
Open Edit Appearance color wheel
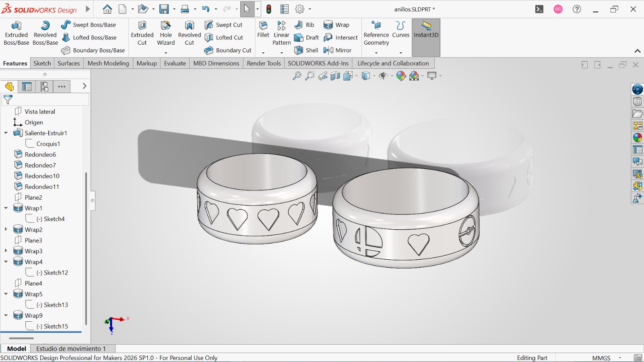coord(401,76)
